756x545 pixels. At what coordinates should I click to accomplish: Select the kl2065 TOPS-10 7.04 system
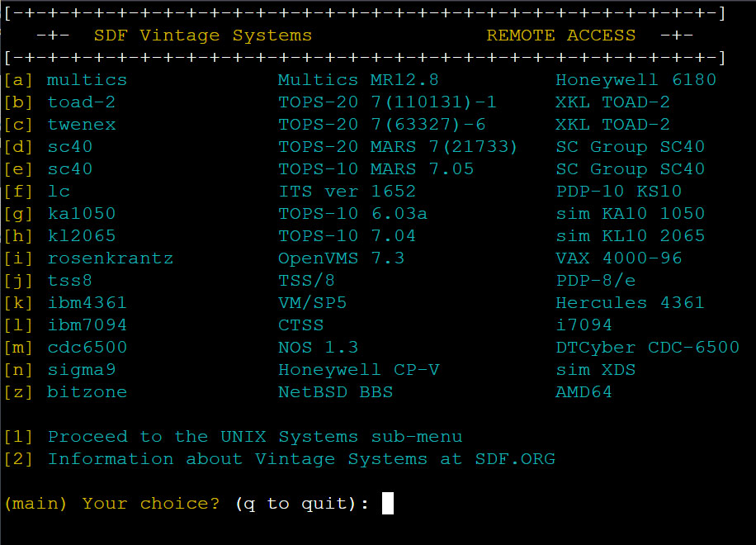point(82,235)
